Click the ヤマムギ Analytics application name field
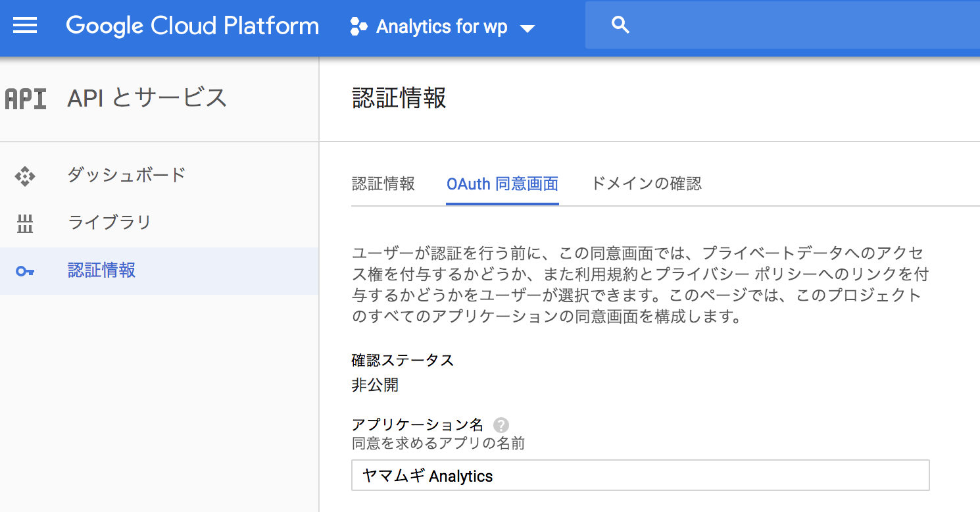This screenshot has width=980, height=512. 641,475
